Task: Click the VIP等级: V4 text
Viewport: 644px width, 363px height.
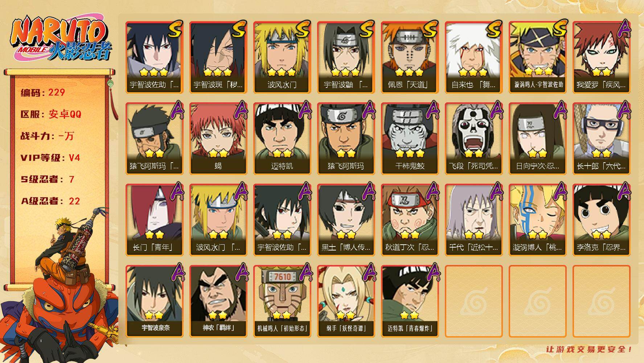Action: 50,158
